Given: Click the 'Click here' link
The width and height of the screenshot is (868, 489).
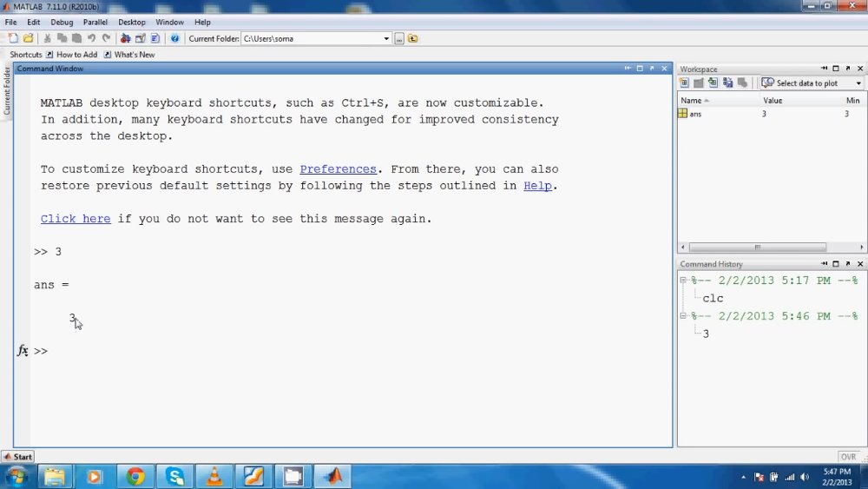Looking at the screenshot, I should click(76, 219).
